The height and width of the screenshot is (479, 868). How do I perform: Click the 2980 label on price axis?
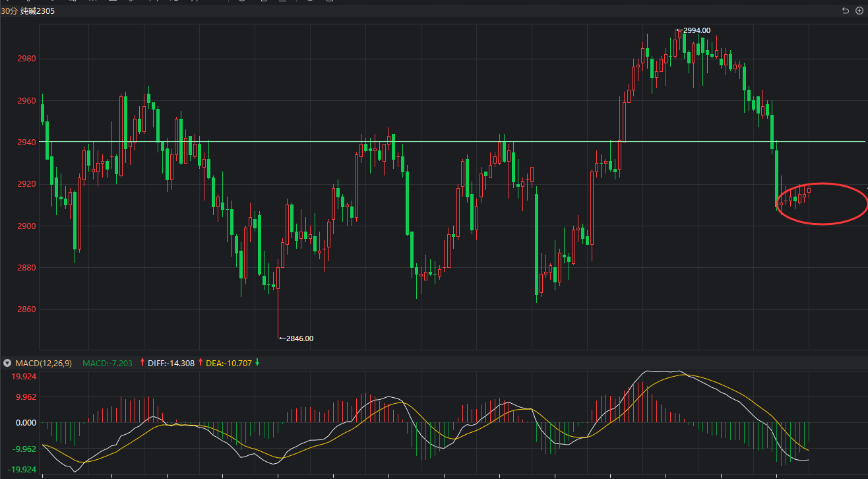pyautogui.click(x=26, y=59)
